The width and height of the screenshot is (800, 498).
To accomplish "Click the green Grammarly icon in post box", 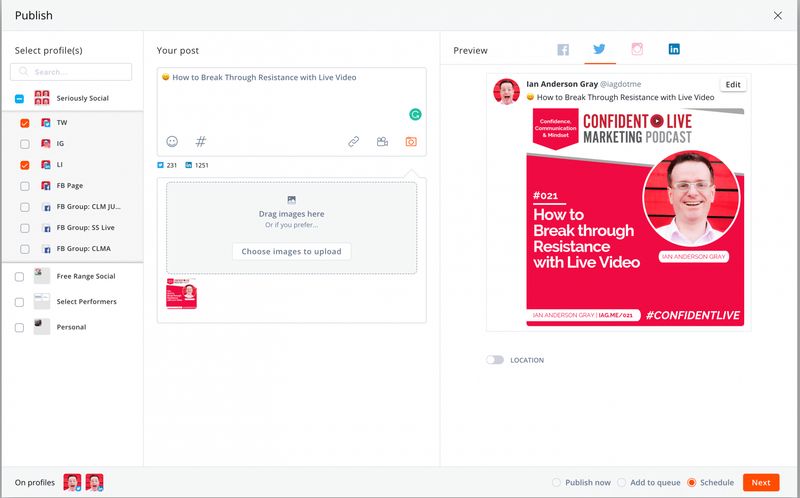I will 415,114.
